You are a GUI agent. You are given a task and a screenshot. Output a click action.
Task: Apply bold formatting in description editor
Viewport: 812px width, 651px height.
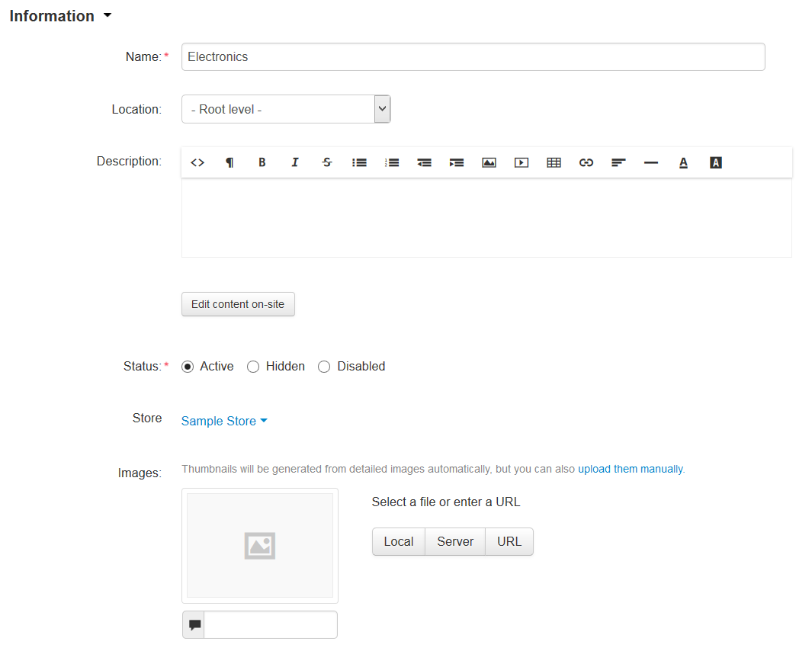coord(262,162)
